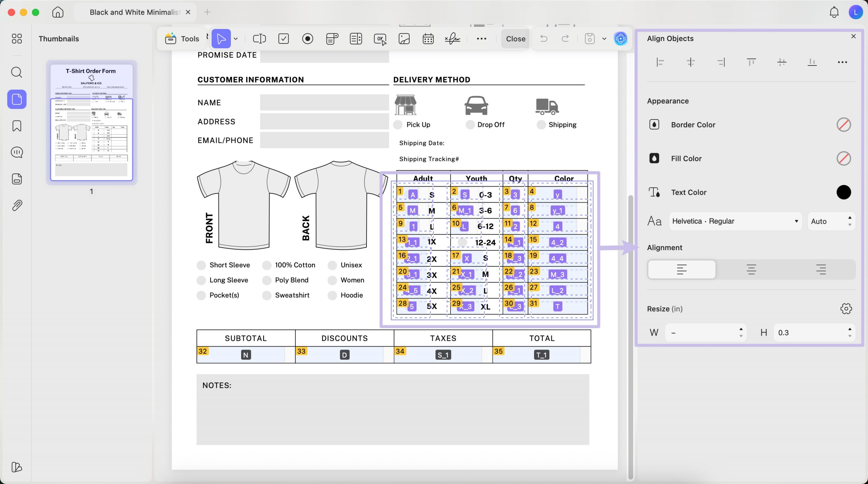Select the Shipping radio button
Screen dimensions: 868x484
pyautogui.click(x=541, y=125)
